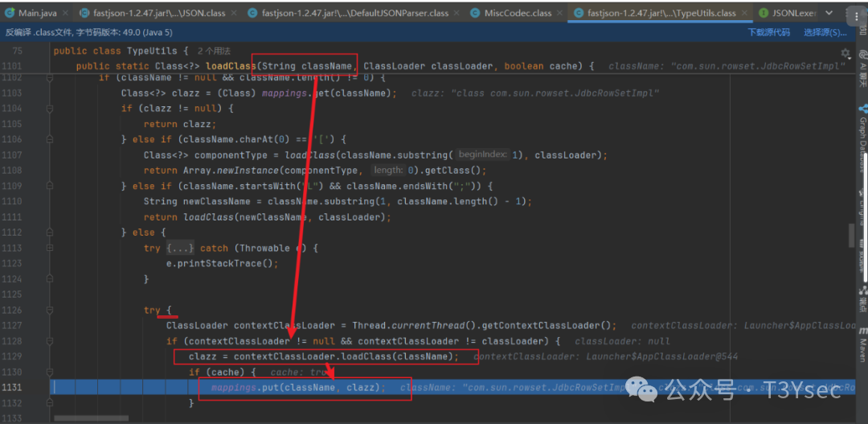Collapse the try block at line 1126

coord(49,311)
